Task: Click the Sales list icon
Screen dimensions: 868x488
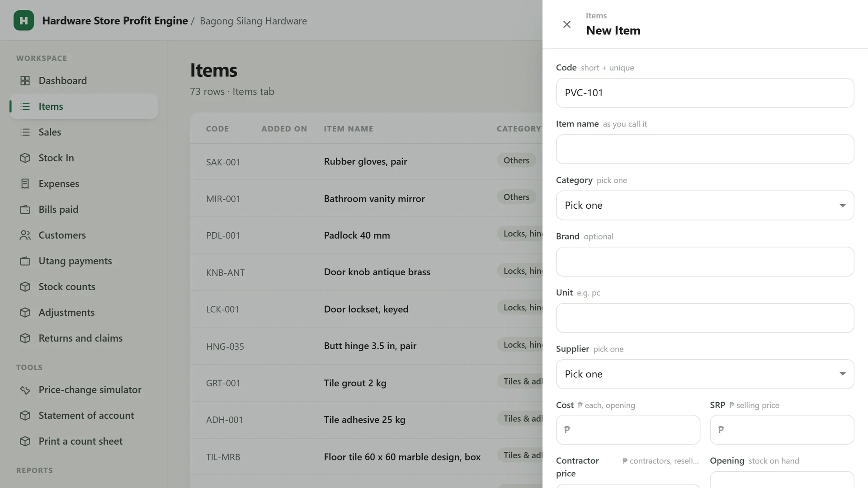Action: click(x=25, y=132)
